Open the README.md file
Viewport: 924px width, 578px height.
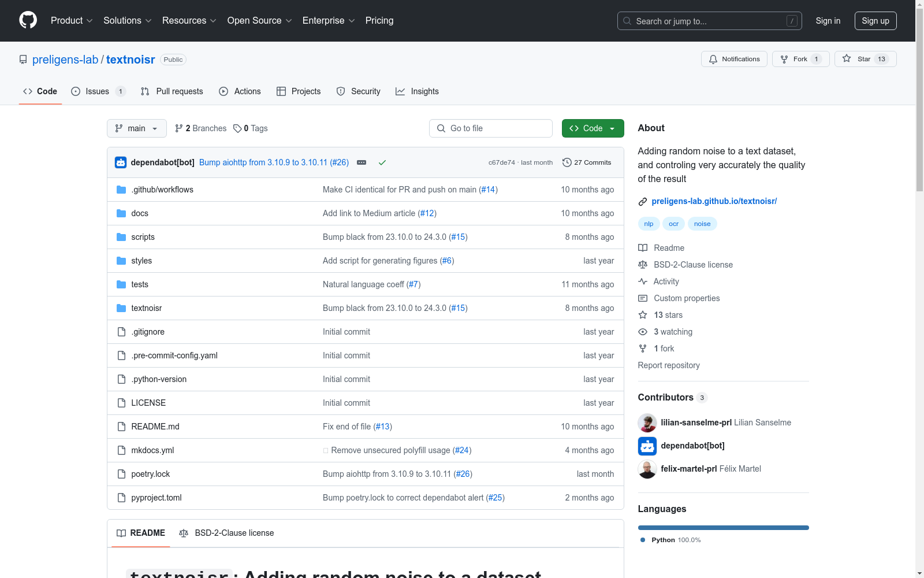(155, 427)
